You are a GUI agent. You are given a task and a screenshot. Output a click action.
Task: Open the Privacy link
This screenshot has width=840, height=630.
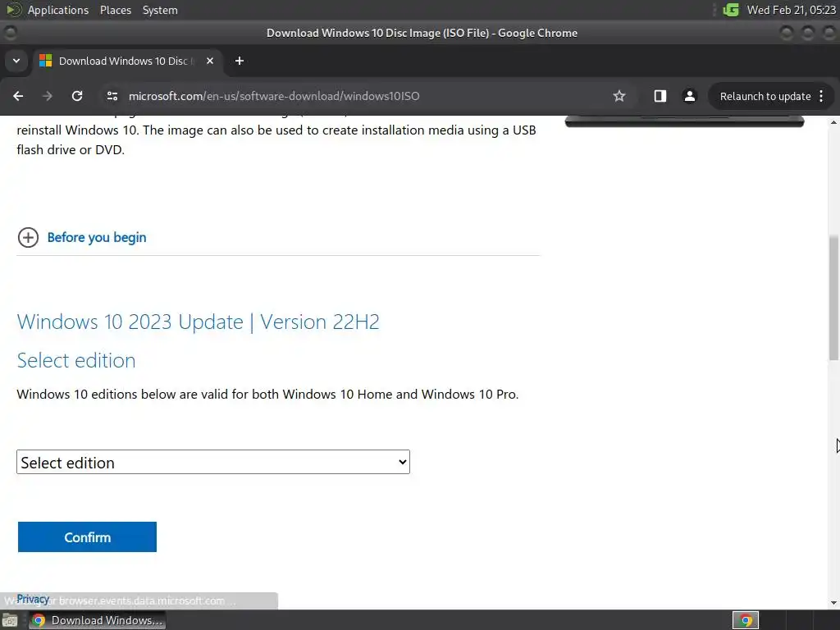pyautogui.click(x=33, y=598)
